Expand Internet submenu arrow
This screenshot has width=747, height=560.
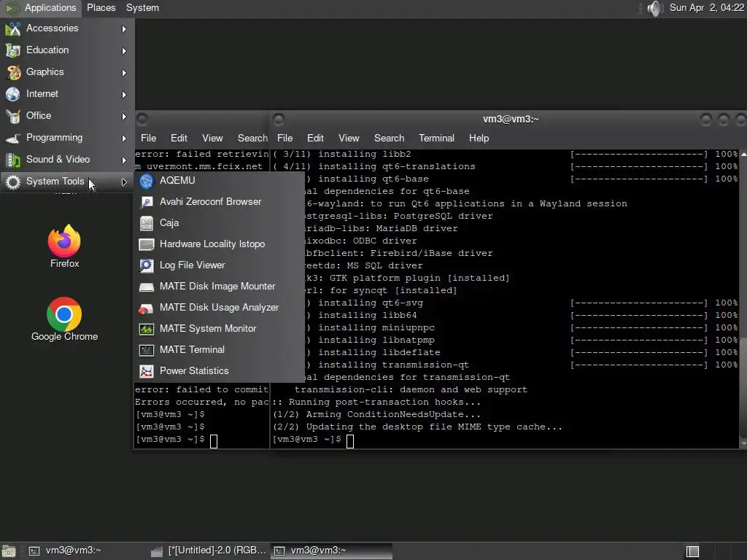[124, 95]
